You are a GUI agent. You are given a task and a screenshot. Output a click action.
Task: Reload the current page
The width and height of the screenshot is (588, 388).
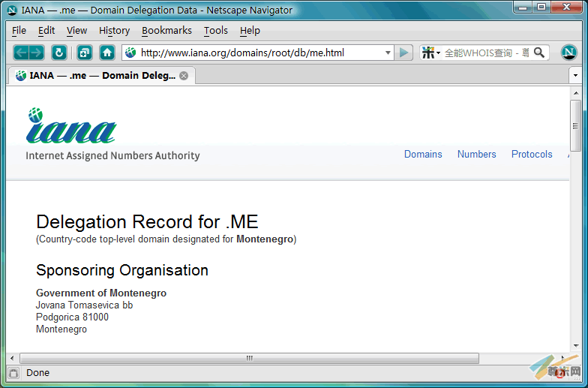58,53
